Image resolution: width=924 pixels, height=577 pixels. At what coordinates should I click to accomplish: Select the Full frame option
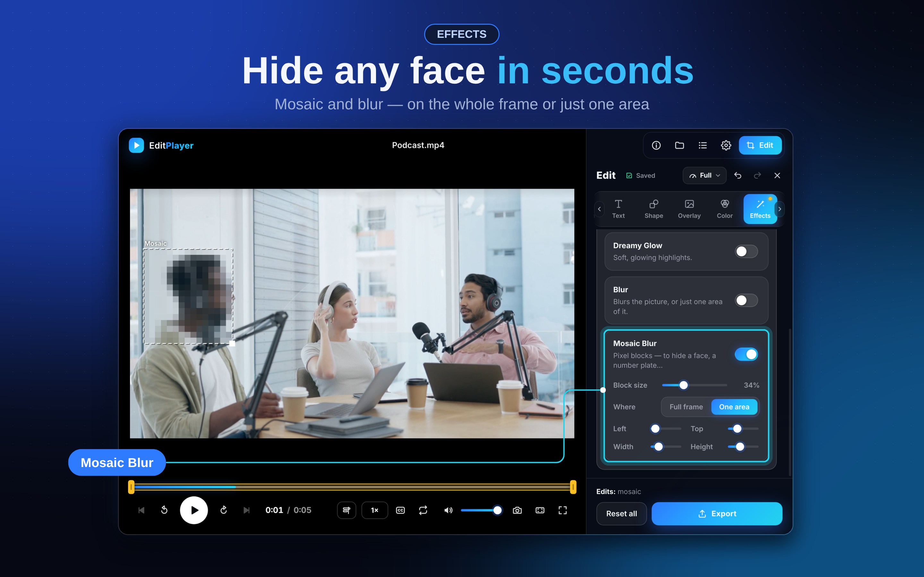pos(686,407)
